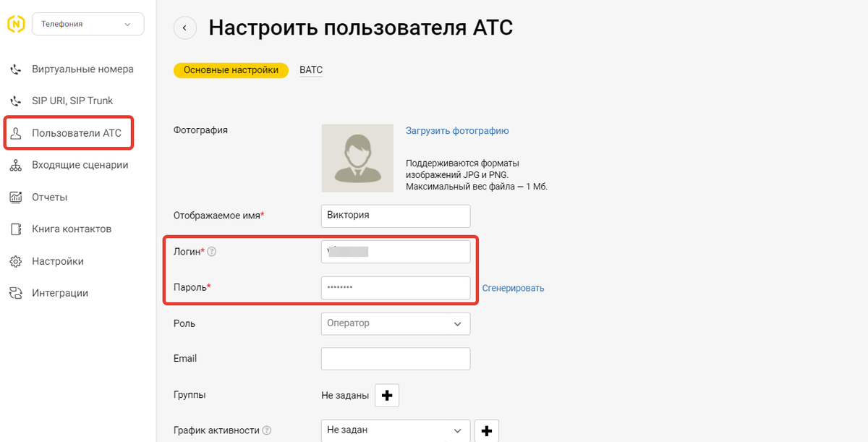
Task: Focus the Отображаемое имя field
Action: tap(396, 216)
